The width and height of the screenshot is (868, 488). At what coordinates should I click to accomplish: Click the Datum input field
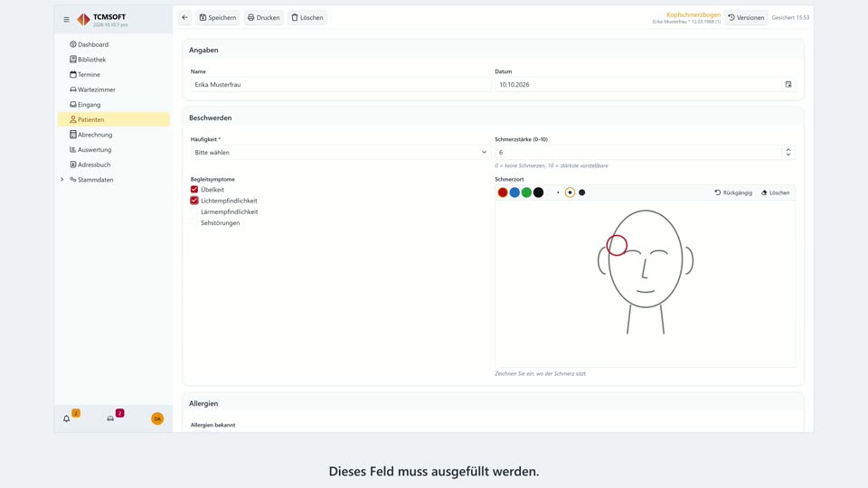click(x=637, y=85)
